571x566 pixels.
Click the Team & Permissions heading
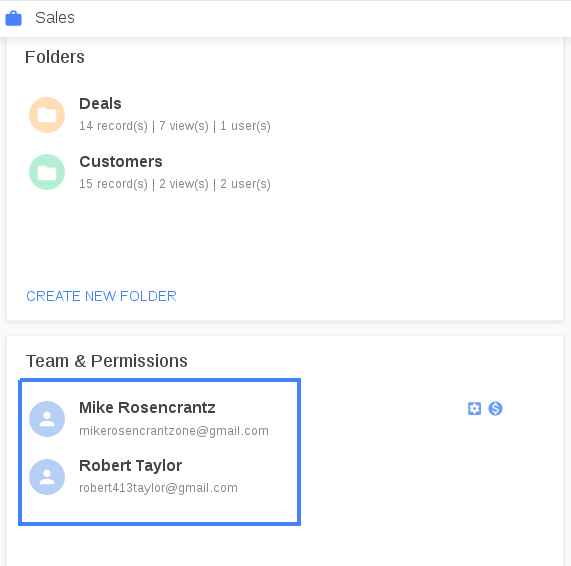107,361
